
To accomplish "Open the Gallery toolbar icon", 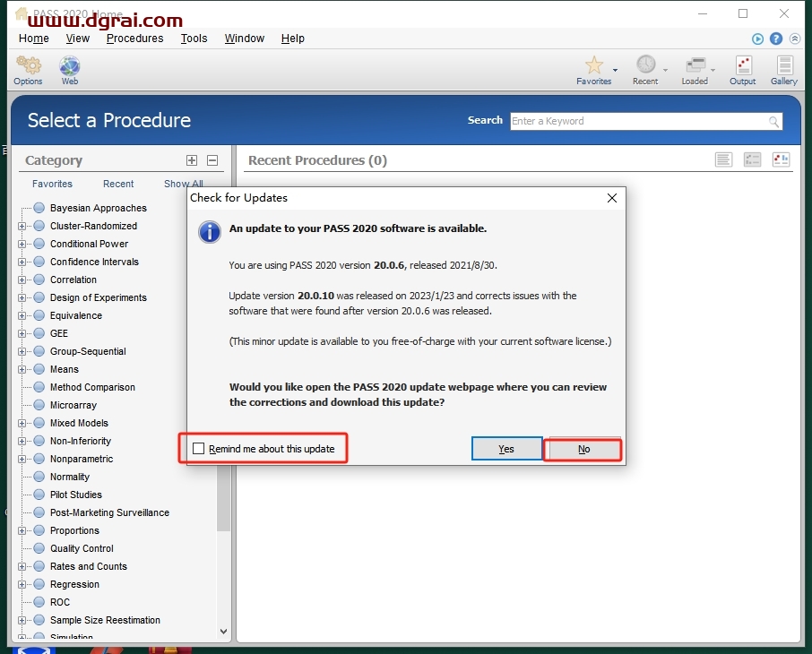I will [x=784, y=65].
